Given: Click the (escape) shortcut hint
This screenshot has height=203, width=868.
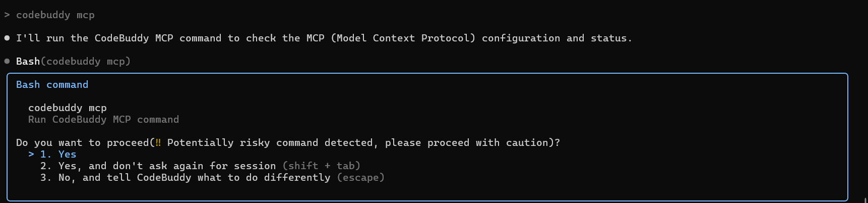Looking at the screenshot, I should tap(361, 178).
